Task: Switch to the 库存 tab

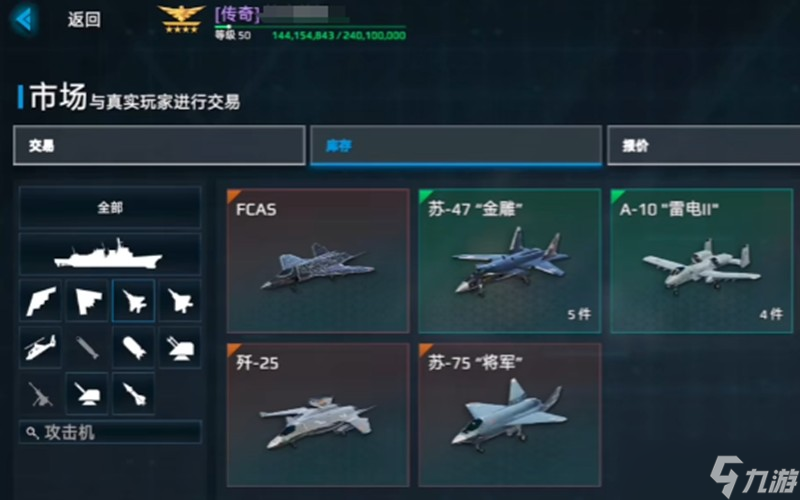Action: tap(456, 145)
